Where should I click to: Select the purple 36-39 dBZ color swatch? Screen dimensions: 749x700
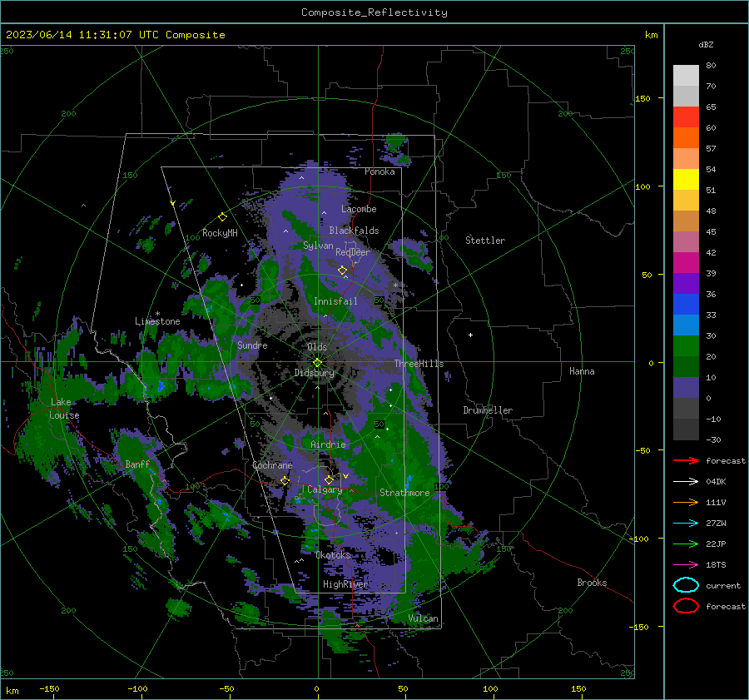coord(686,283)
